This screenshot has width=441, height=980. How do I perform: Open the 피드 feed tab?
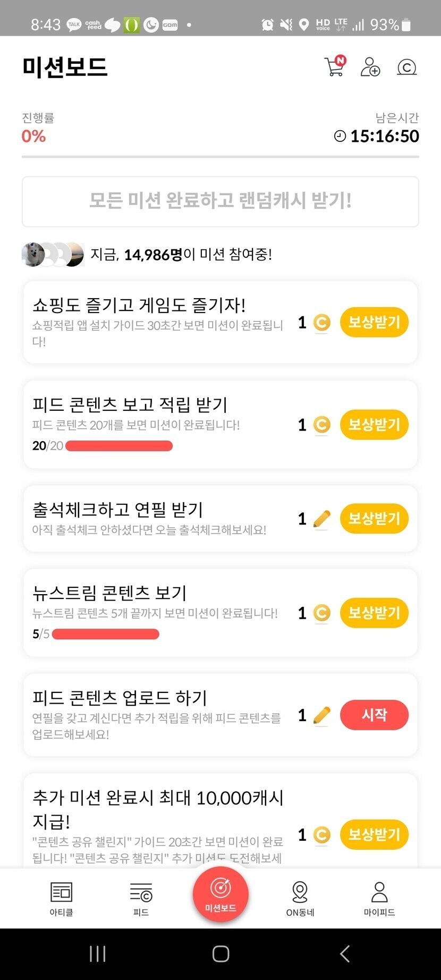141,898
